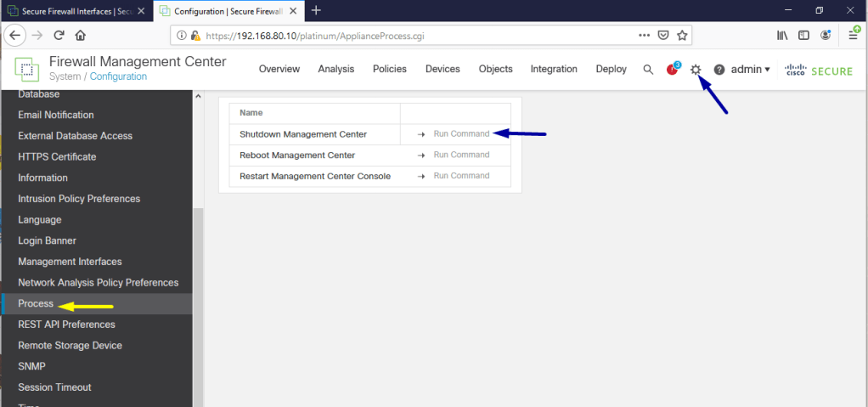Screen dimensions: 868x407
Task: Run Command for Reboot Management Center
Action: (461, 155)
